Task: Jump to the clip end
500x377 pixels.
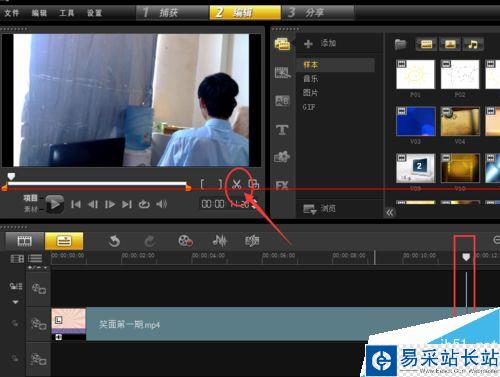Action: [127, 204]
